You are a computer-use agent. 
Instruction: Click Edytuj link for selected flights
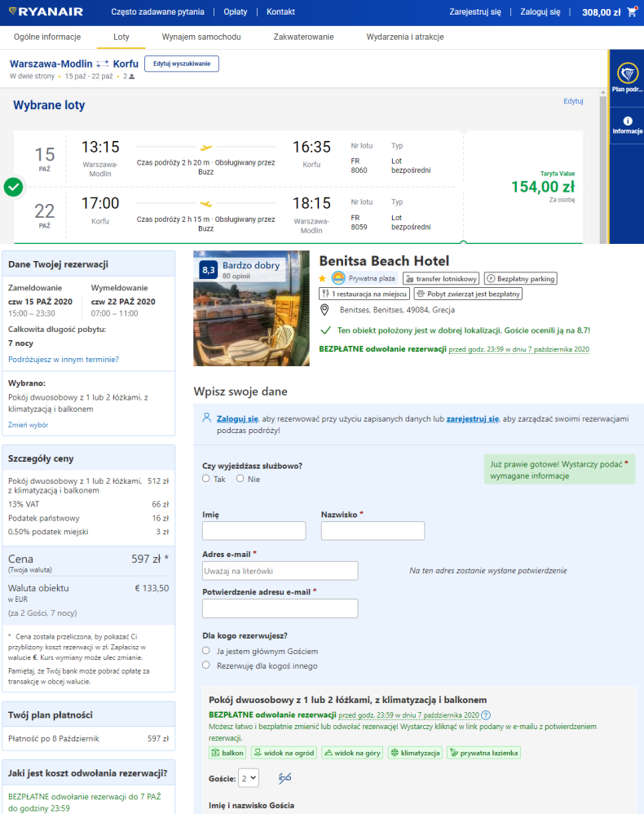(573, 100)
